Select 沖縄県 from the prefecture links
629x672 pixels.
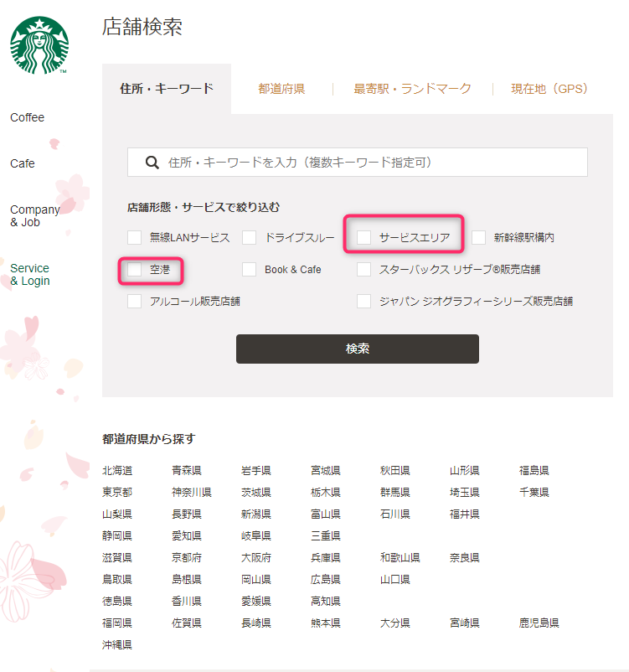click(117, 645)
